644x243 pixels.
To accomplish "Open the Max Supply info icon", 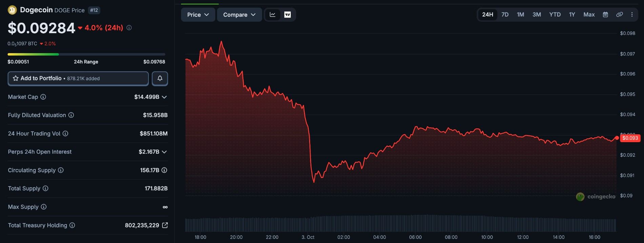I will point(44,207).
